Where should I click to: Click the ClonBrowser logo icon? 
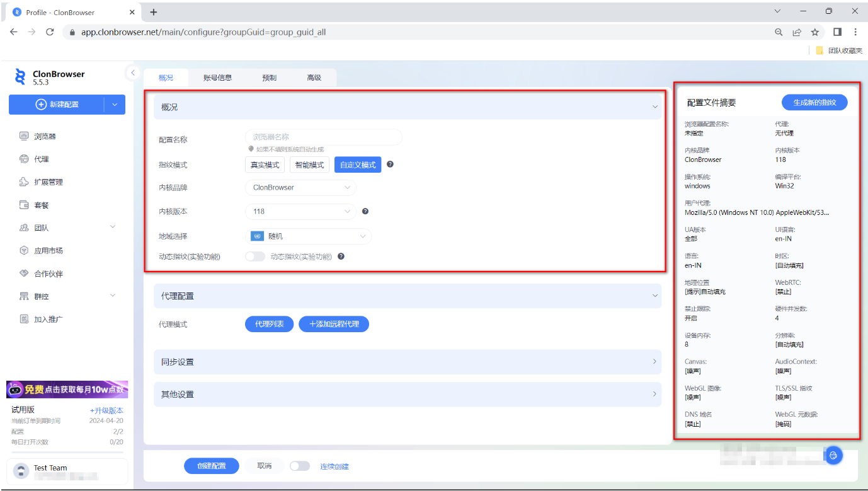(21, 77)
